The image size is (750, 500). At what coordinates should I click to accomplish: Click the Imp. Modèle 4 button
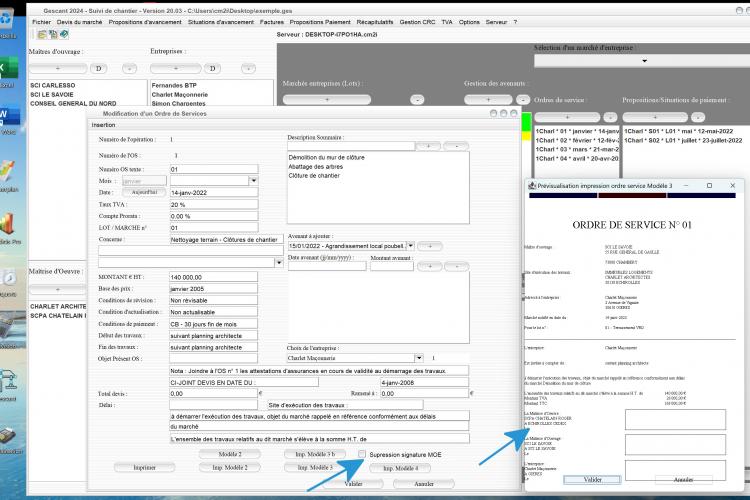click(400, 468)
